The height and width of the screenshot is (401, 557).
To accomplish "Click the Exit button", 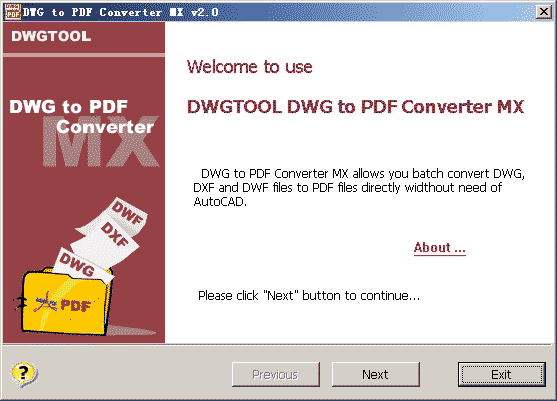I will coord(501,374).
